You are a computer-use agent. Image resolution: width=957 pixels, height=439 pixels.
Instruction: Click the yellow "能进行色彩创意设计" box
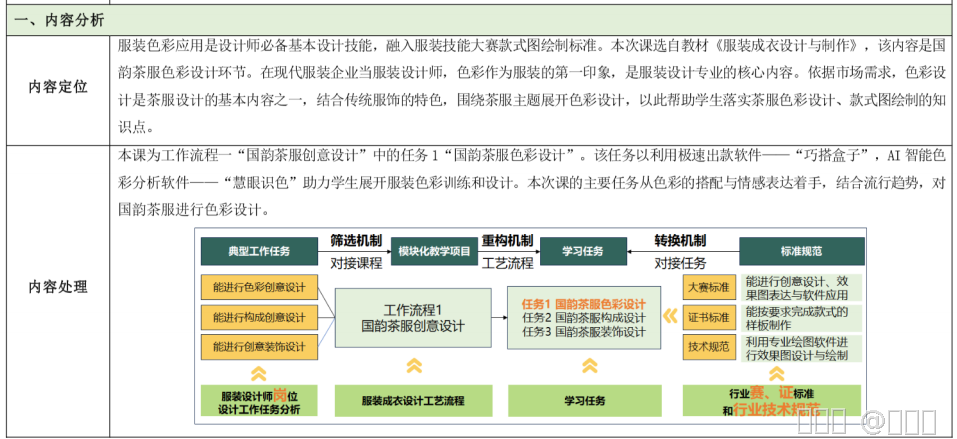[x=259, y=287]
